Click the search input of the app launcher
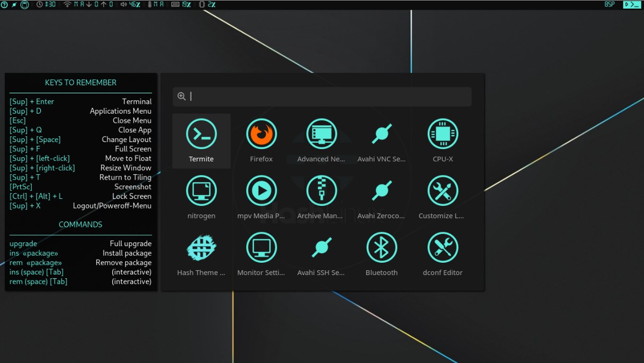Viewport: 644px width, 363px height. coord(321,97)
